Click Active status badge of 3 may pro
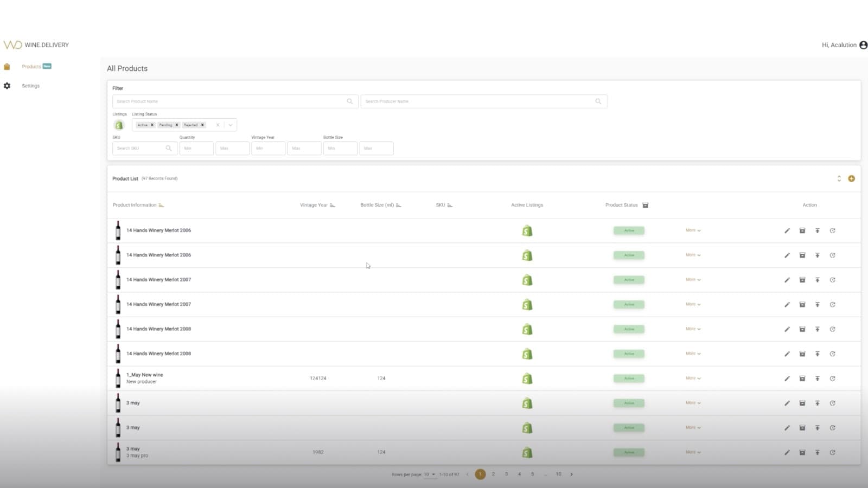Screen dimensions: 868x488 click(629, 452)
